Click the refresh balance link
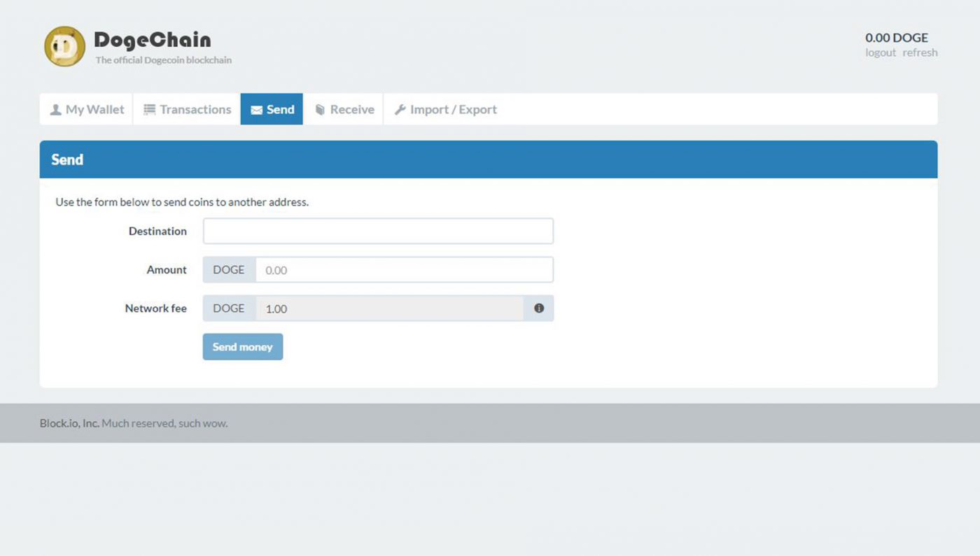Viewport: 980px width, 556px height. 920,52
